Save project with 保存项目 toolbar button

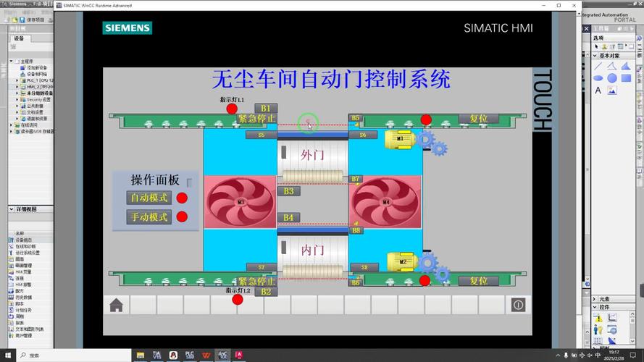coord(33,20)
